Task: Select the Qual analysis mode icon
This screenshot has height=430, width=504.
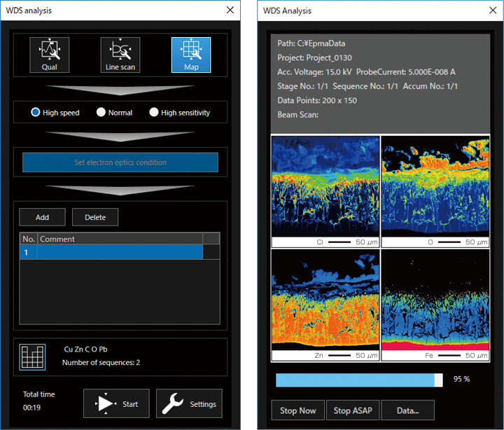Action: pos(50,55)
